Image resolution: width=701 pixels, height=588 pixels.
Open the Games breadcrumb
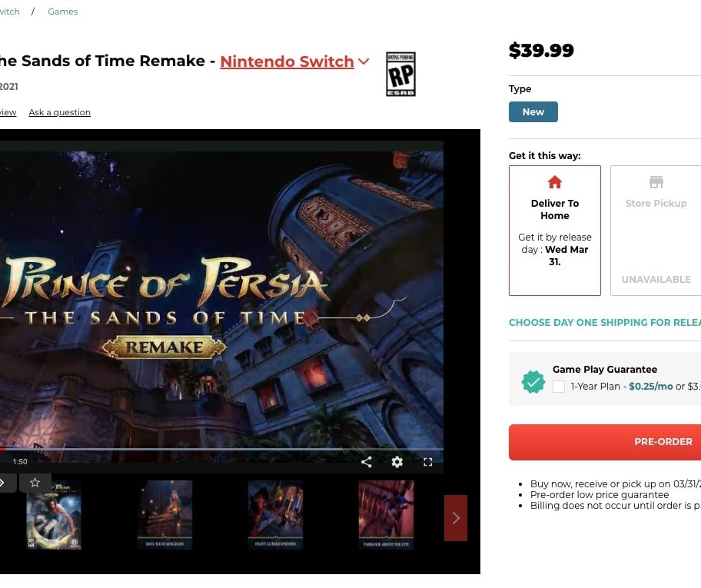[x=63, y=12]
